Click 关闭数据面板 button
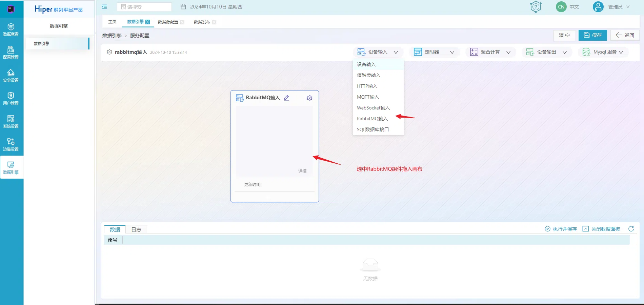The height and width of the screenshot is (305, 644). (x=601, y=229)
